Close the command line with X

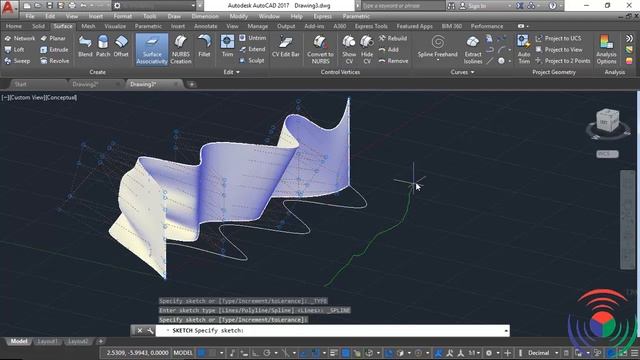click(x=140, y=331)
